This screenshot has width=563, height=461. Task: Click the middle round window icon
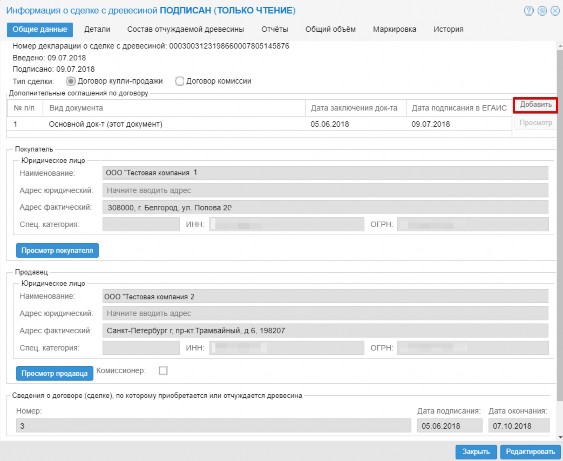pos(542,11)
